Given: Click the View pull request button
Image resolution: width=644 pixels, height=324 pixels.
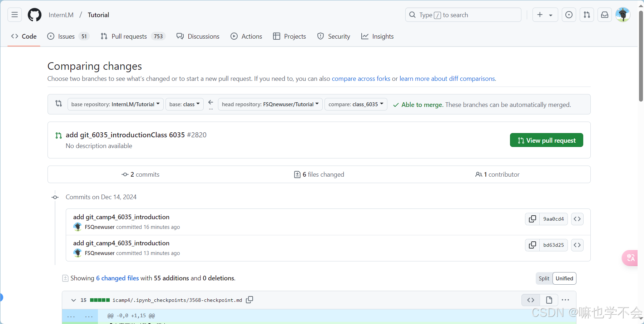Looking at the screenshot, I should (546, 140).
